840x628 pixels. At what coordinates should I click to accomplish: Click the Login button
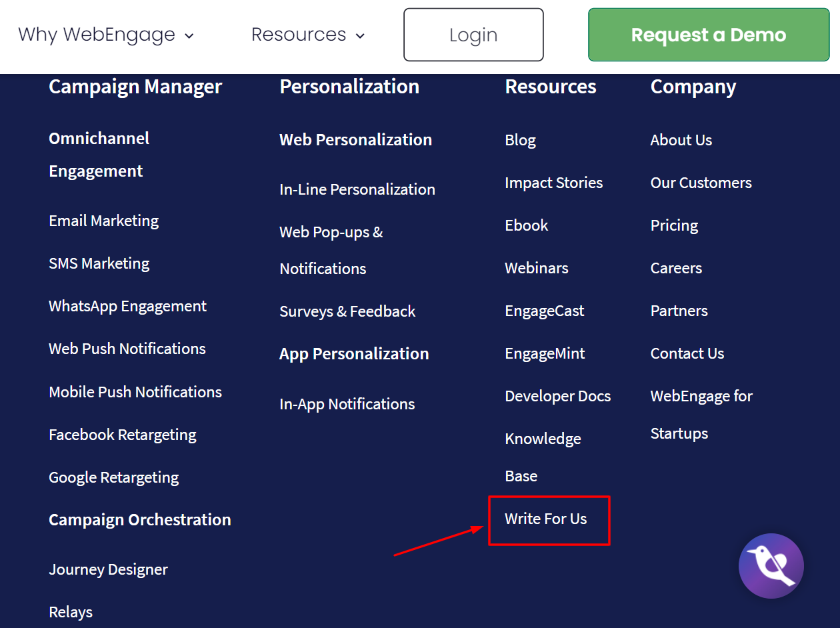[473, 35]
